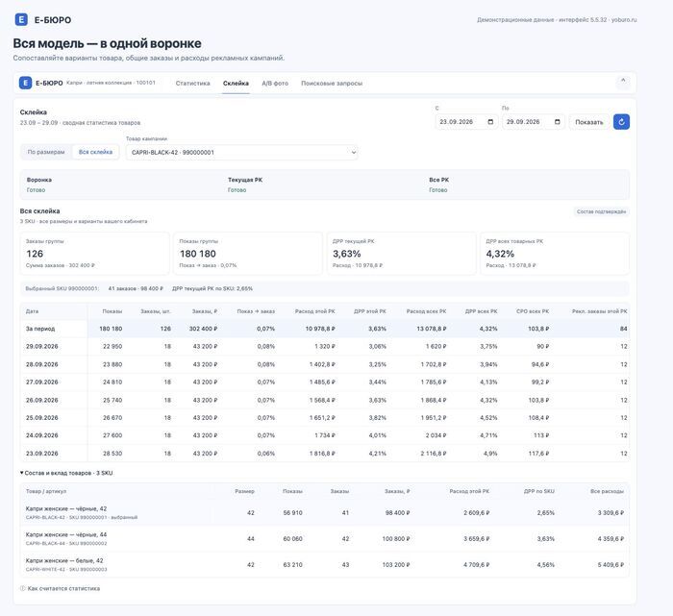Click the end date input 29.09.2026
Viewport: 673px width, 616px height.
[534, 122]
